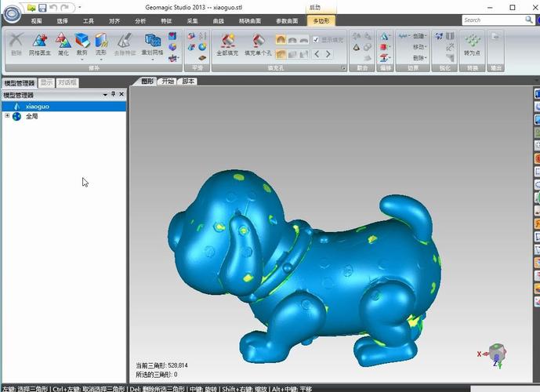The height and width of the screenshot is (392, 540).
Task: Toggle complete hole fill type icon
Action: tap(281, 54)
